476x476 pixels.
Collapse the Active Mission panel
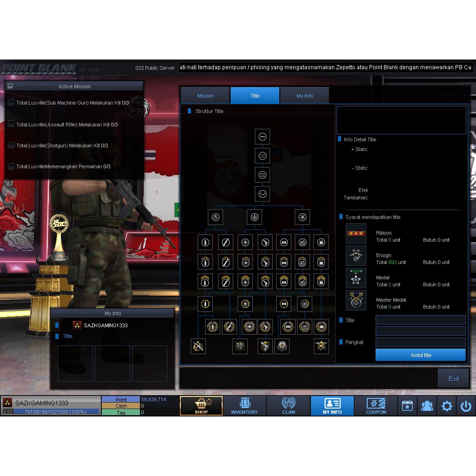pos(10,86)
